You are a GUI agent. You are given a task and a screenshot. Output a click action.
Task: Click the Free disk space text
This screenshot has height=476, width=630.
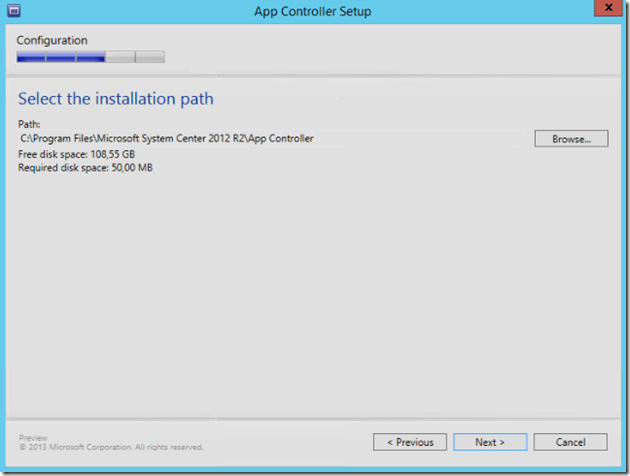click(76, 155)
